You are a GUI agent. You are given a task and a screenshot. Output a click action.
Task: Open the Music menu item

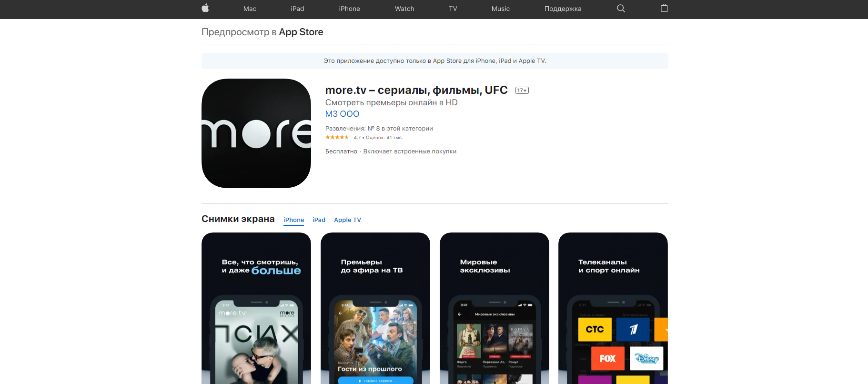point(501,9)
